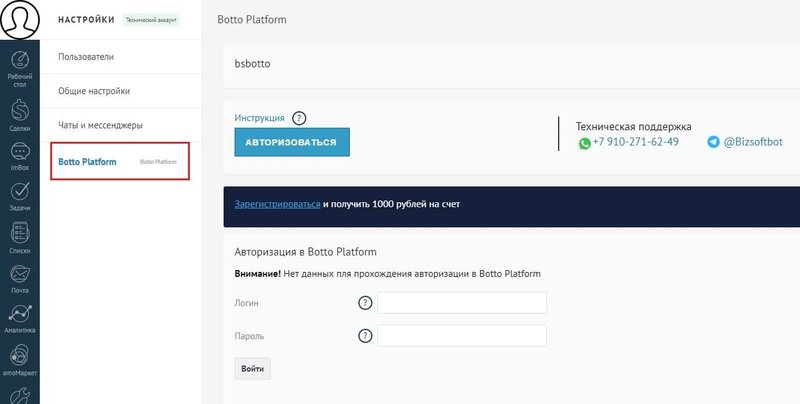Click the WhatsApp icon in Техническая поддержка

click(585, 143)
